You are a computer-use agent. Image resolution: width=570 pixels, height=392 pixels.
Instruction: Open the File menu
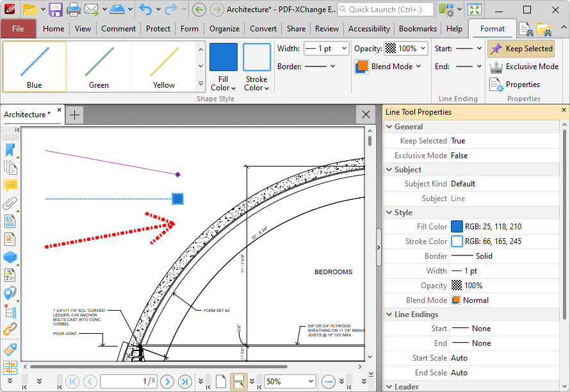[18, 29]
